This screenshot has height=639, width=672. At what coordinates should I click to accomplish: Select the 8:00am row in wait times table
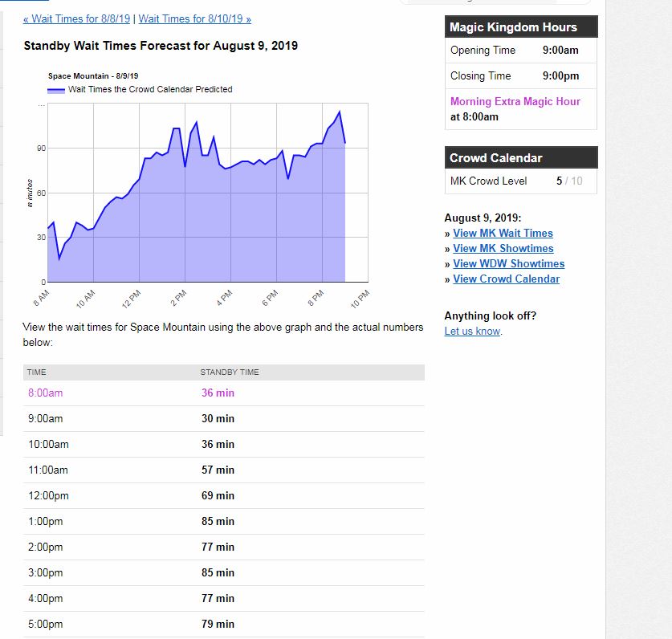45,393
